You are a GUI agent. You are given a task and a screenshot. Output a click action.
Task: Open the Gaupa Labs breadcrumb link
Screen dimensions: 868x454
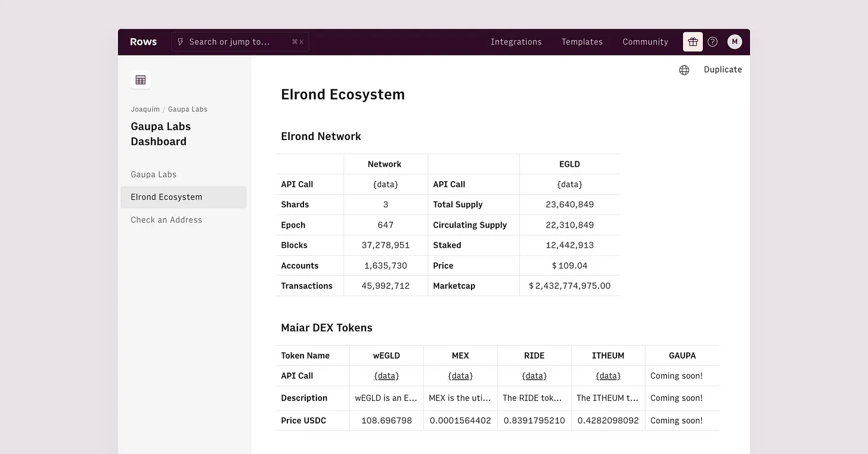click(188, 110)
